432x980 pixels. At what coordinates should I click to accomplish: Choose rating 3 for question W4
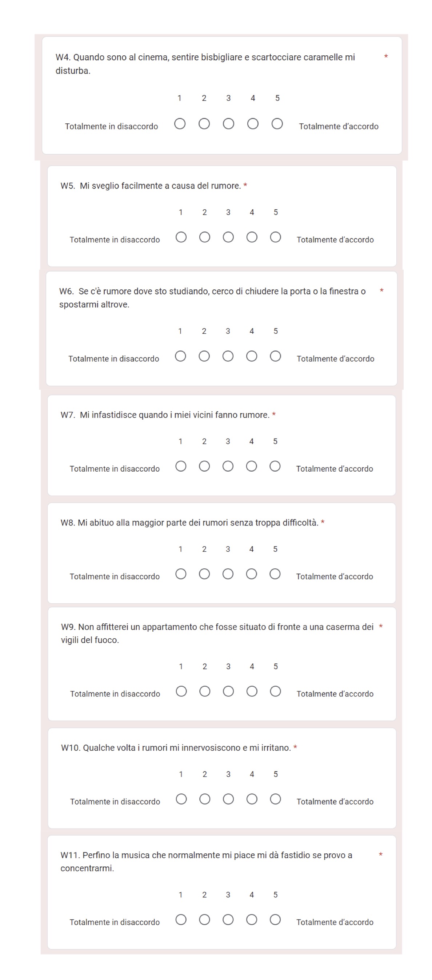[x=229, y=124]
